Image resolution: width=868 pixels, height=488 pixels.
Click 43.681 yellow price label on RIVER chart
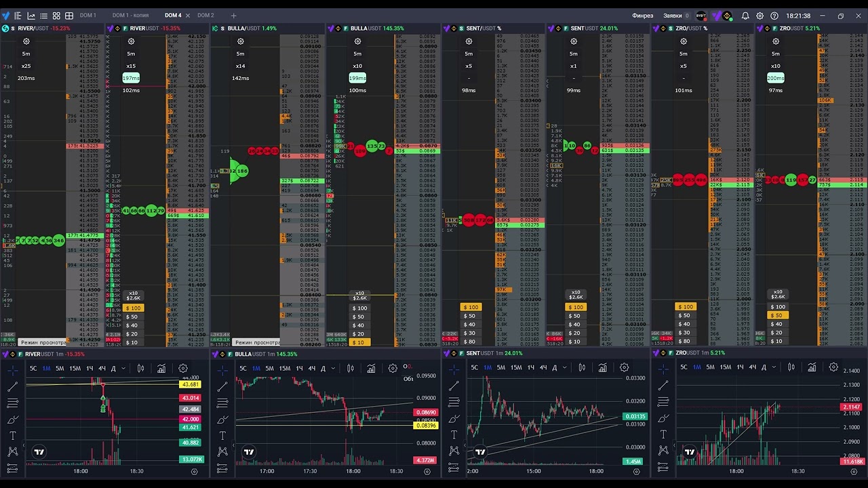coord(190,385)
